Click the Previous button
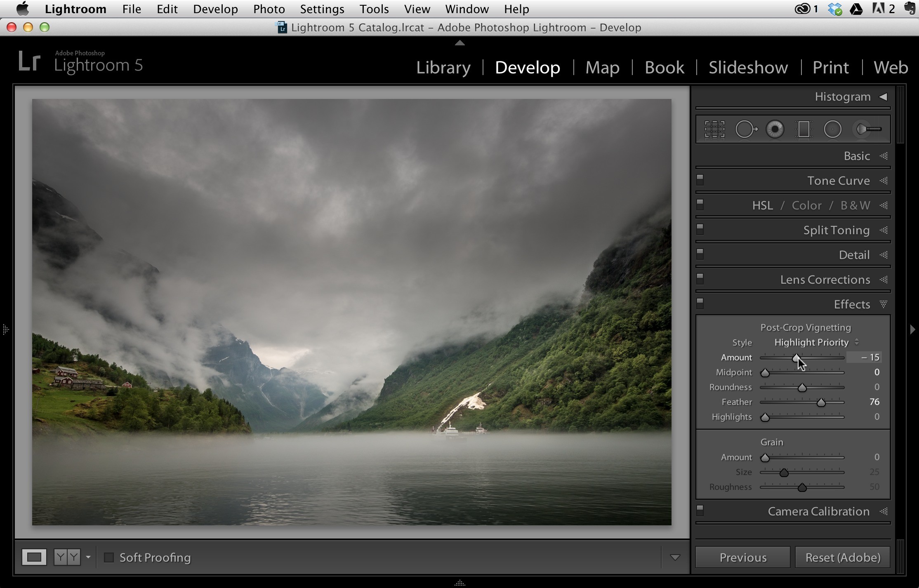The image size is (919, 588). [x=743, y=557]
